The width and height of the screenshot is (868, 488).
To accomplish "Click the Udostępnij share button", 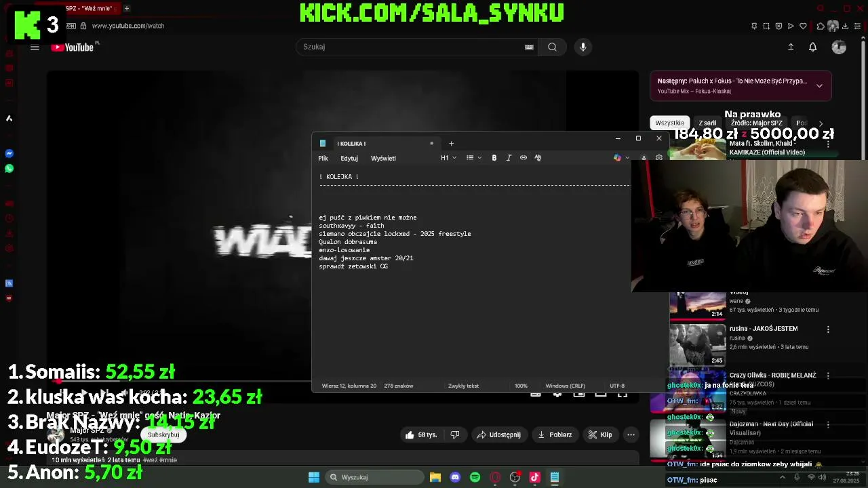I will click(x=499, y=435).
